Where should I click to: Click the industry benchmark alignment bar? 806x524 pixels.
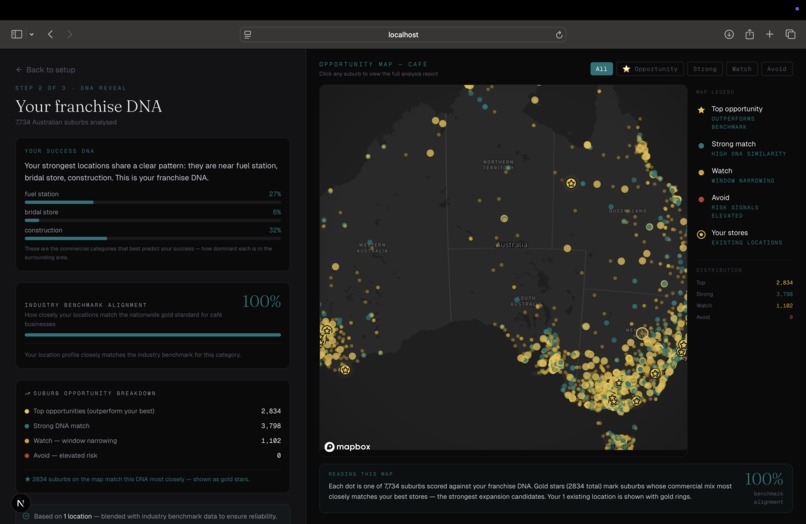(153, 335)
